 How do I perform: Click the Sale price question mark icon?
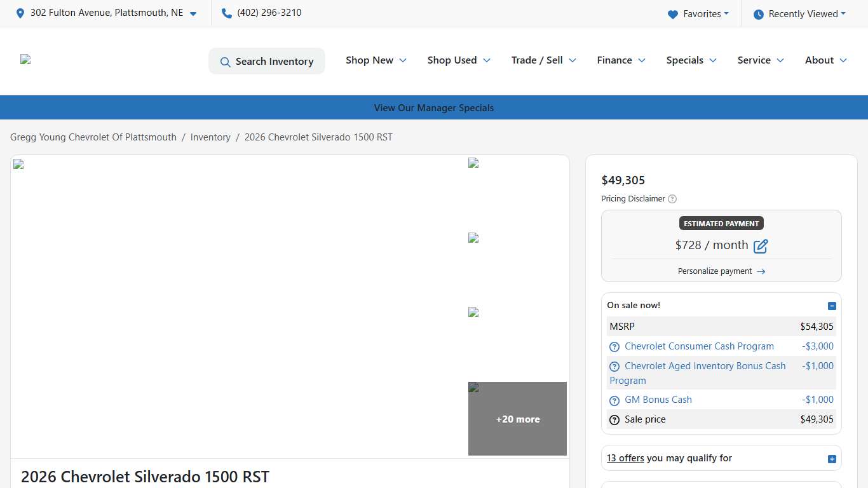(614, 420)
